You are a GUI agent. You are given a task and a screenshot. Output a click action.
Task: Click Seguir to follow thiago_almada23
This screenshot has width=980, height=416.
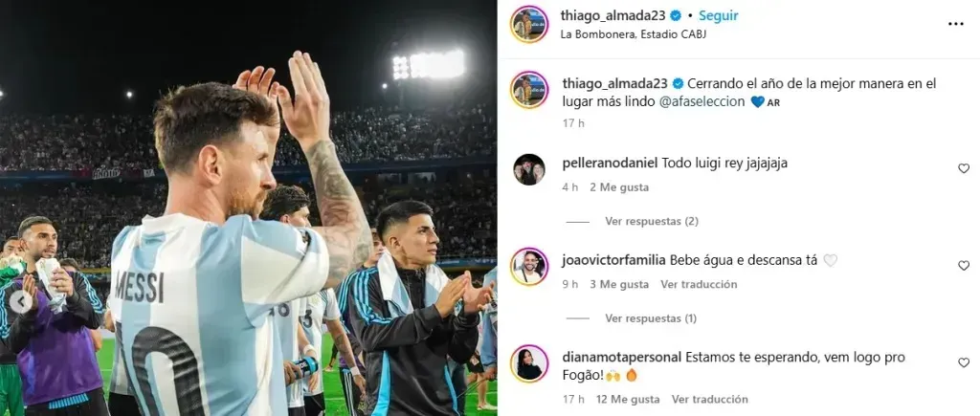718,15
